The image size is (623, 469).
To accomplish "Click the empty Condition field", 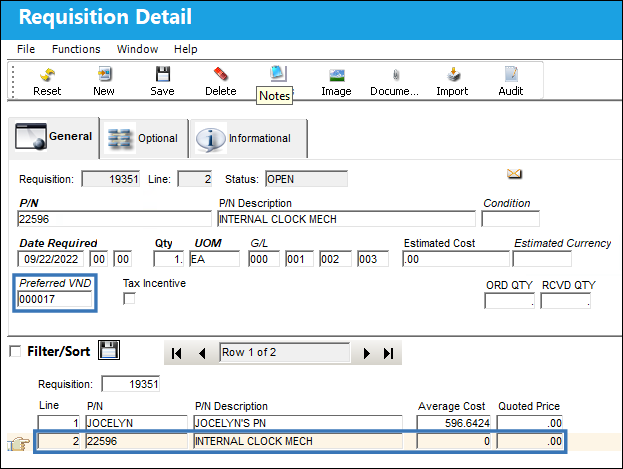I will [511, 219].
